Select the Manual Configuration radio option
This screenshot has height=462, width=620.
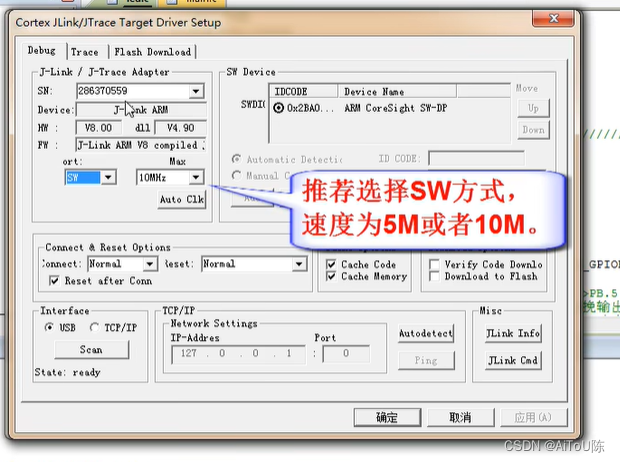[236, 175]
